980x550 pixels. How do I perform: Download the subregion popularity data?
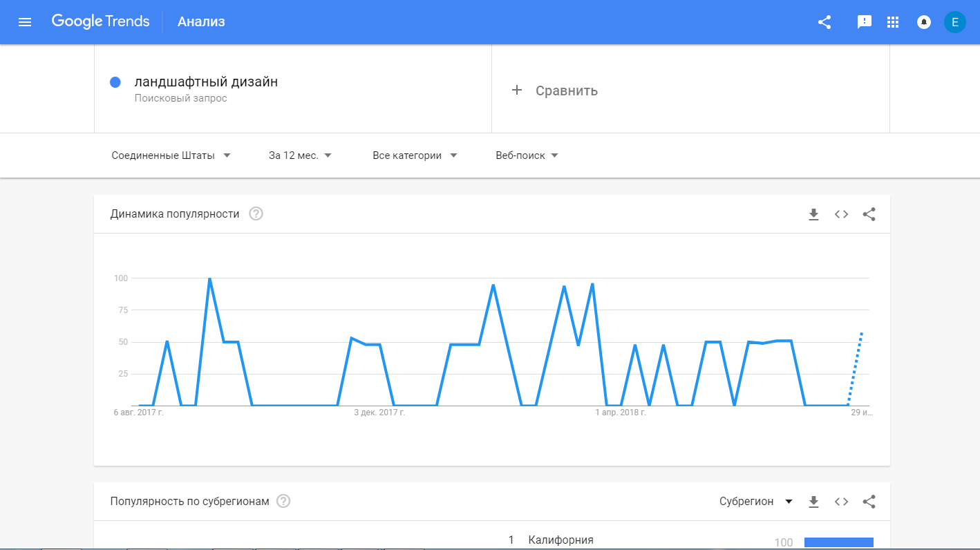813,502
